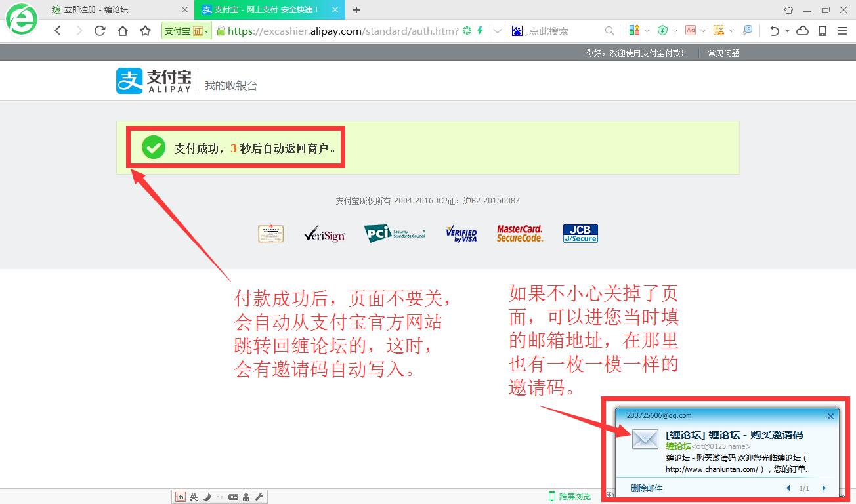Click 删除邮件 in the mail notification
The width and height of the screenshot is (856, 504).
[646, 488]
